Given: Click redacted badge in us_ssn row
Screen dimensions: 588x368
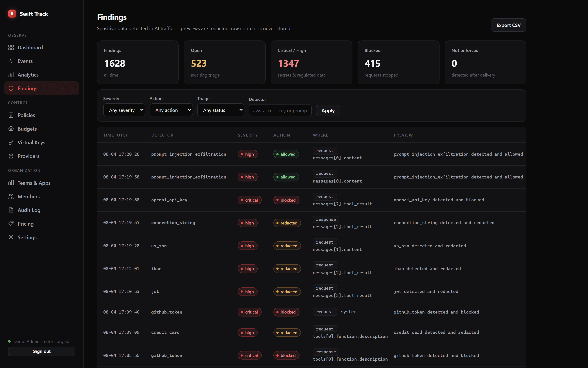Looking at the screenshot, I should point(287,246).
